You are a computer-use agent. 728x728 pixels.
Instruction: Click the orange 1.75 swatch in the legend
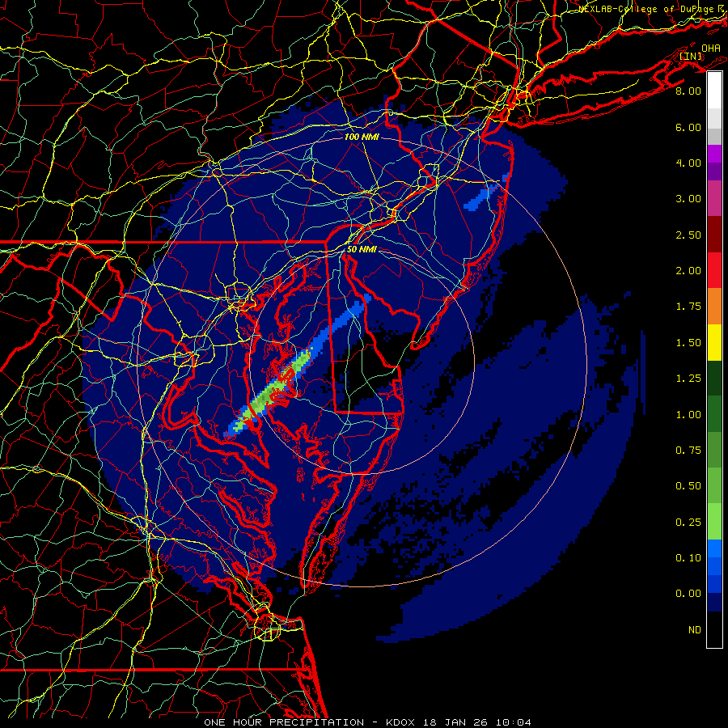pos(714,306)
